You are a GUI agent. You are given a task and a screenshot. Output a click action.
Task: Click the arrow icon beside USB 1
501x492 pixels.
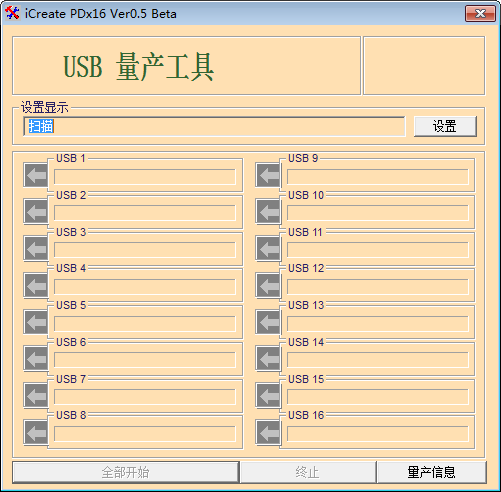click(x=36, y=175)
